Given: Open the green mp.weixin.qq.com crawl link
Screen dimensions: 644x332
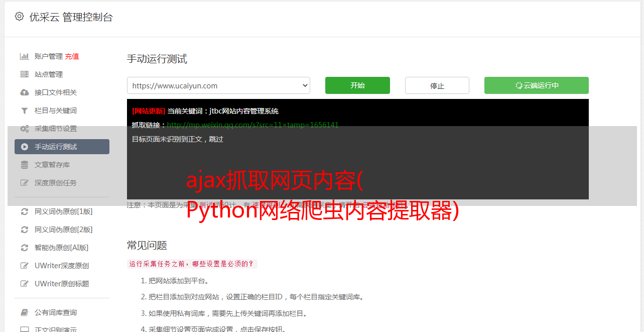Looking at the screenshot, I should click(x=252, y=125).
